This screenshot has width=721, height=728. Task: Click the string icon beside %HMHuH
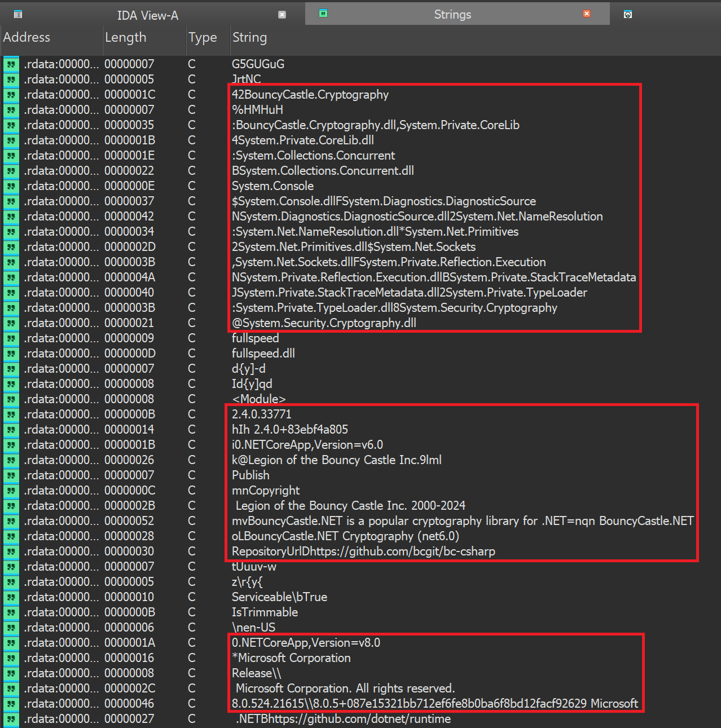(x=11, y=110)
